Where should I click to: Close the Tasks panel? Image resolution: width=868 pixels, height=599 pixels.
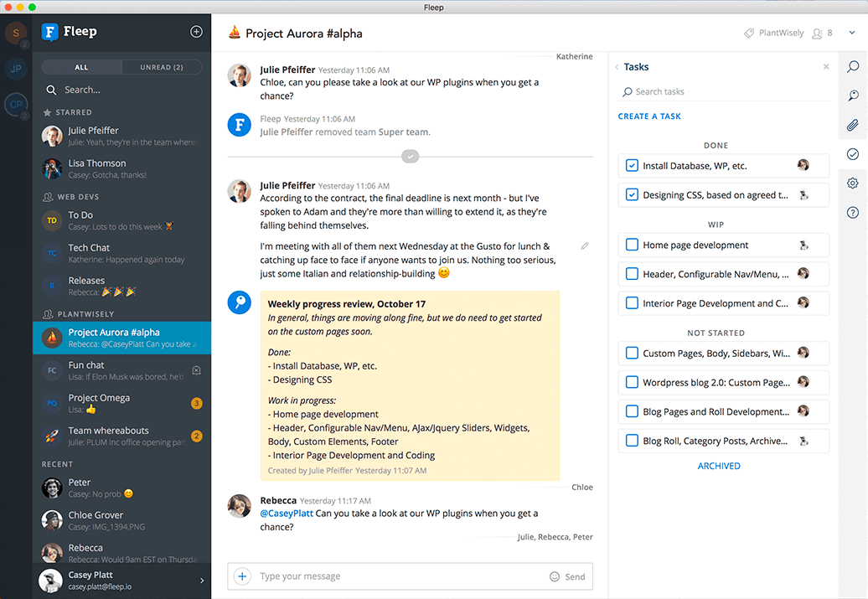826,66
